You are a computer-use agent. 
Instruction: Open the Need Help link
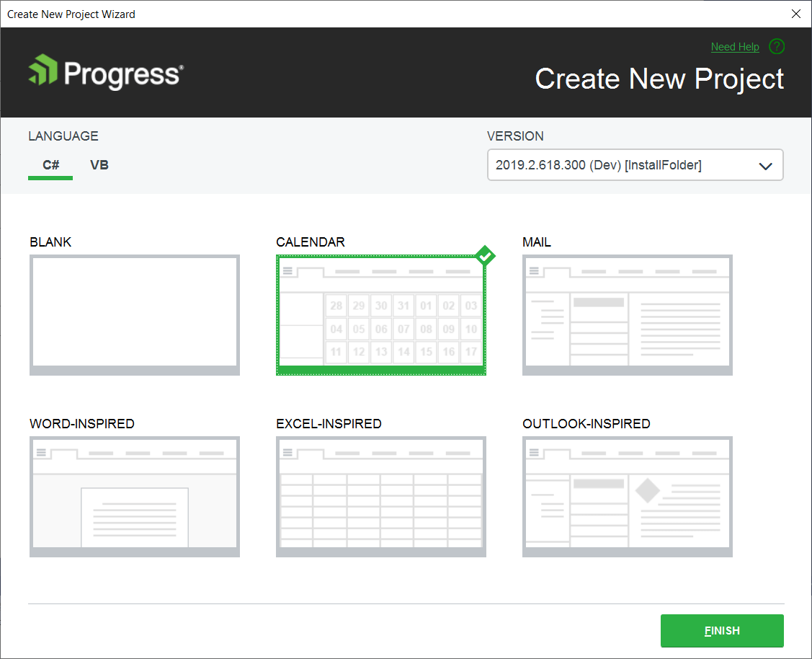(735, 46)
